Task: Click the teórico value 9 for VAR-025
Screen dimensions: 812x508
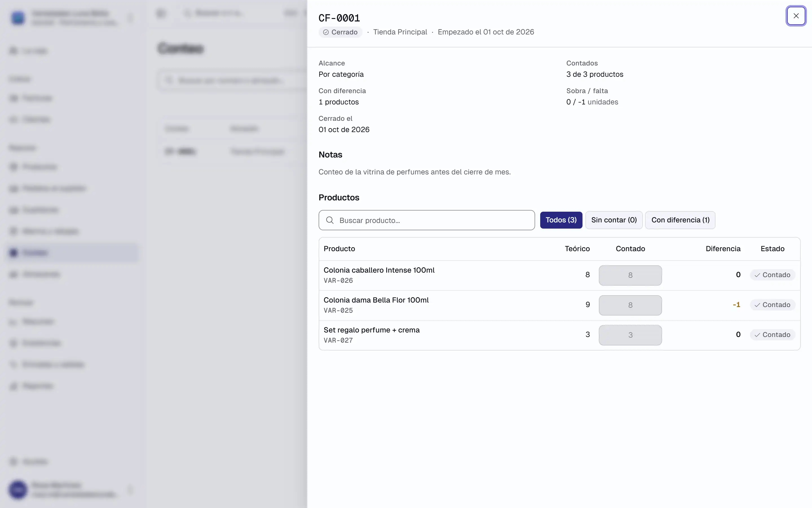Action: (588, 305)
